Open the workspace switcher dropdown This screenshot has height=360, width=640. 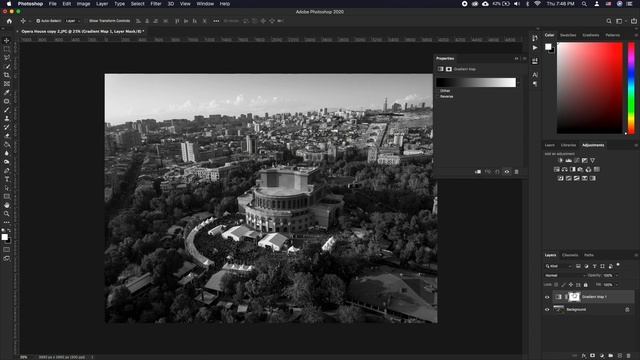[x=620, y=21]
